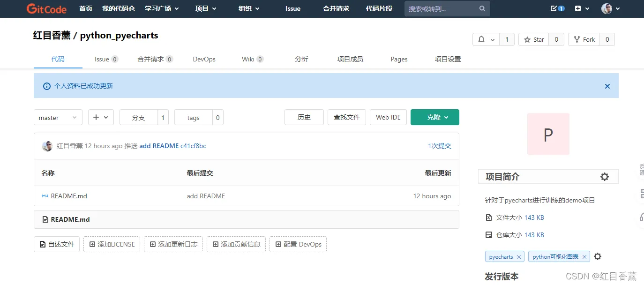Click the Fork count 0

pyautogui.click(x=607, y=39)
